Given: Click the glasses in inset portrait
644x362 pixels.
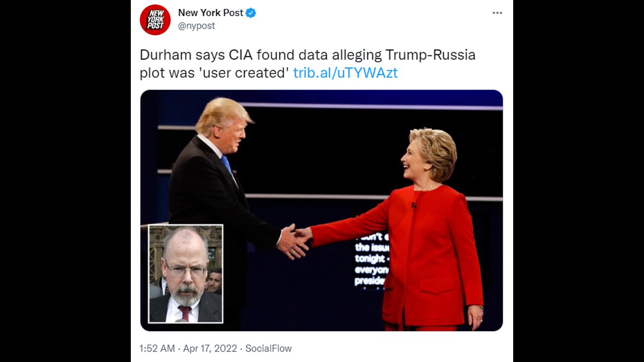Looking at the screenshot, I should (x=186, y=270).
